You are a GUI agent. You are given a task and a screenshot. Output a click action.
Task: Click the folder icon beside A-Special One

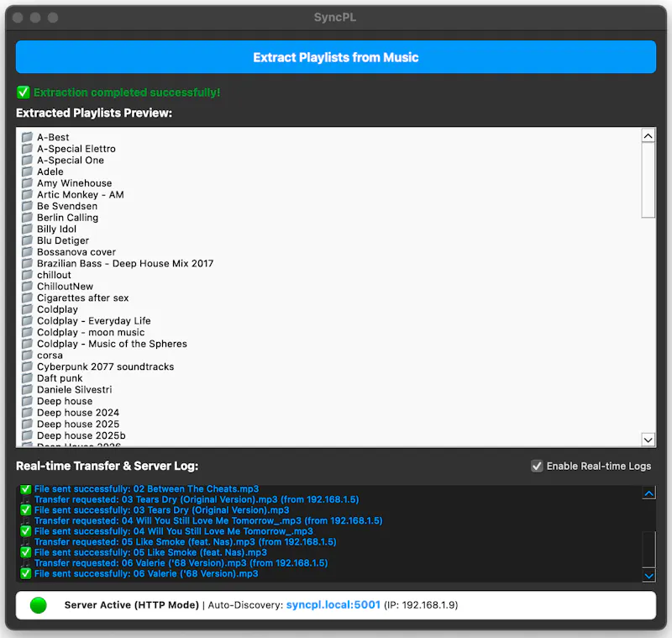pyautogui.click(x=28, y=160)
